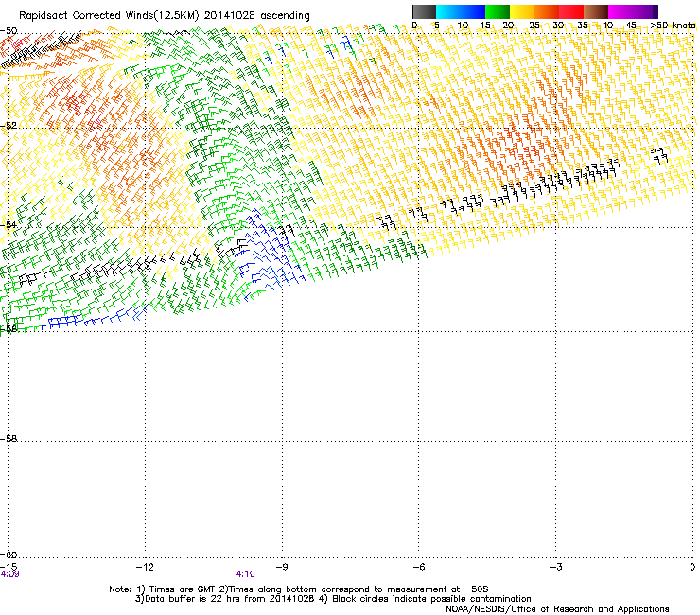This screenshot has width=700, height=615.
Task: Click the 0 longitude axis label
Action: [x=692, y=567]
